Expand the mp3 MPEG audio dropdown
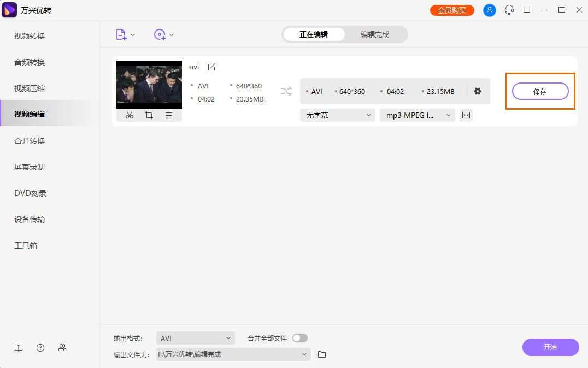The height and width of the screenshot is (368, 588). (x=417, y=115)
